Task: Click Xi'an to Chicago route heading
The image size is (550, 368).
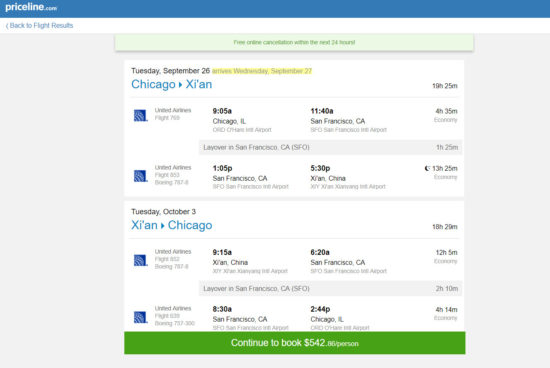Action: [172, 225]
